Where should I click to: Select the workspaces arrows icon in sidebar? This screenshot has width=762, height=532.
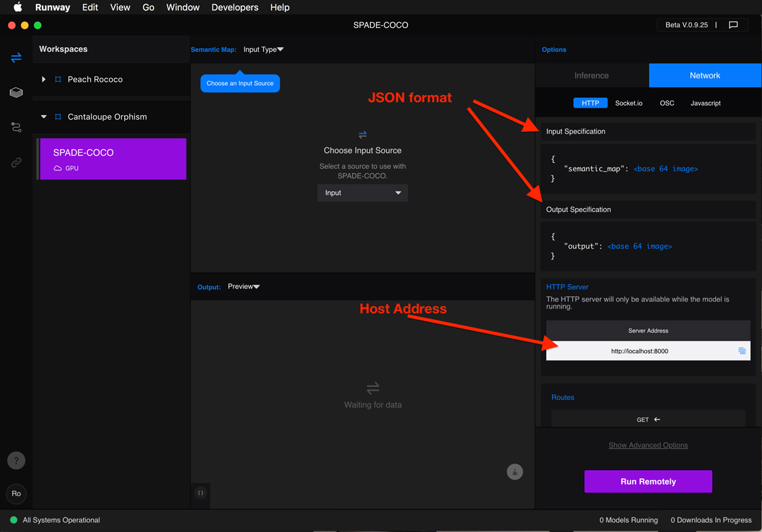16,58
